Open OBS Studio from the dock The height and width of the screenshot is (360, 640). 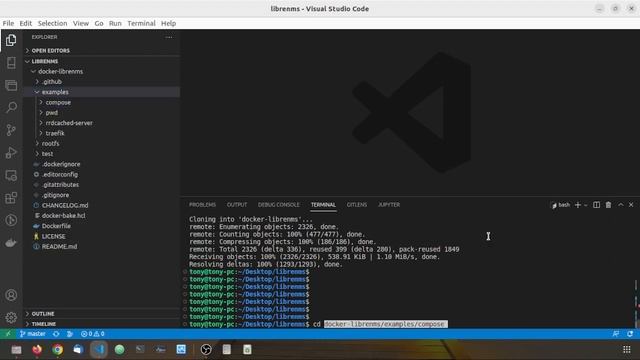tap(206, 349)
